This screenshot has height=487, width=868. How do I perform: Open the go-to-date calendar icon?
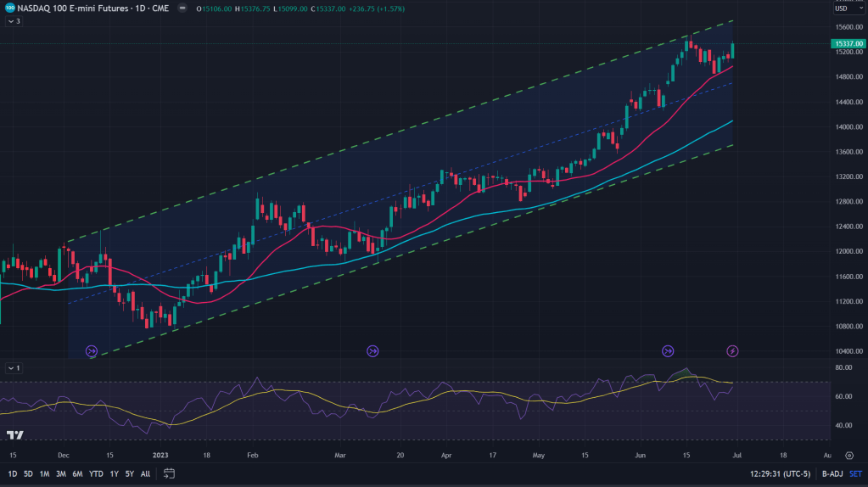170,473
